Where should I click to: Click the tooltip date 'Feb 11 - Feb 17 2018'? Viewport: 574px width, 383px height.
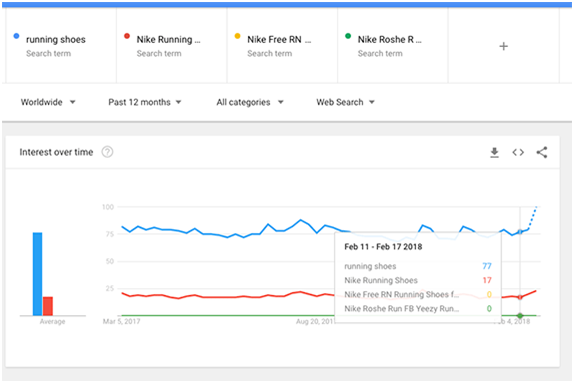tap(383, 247)
